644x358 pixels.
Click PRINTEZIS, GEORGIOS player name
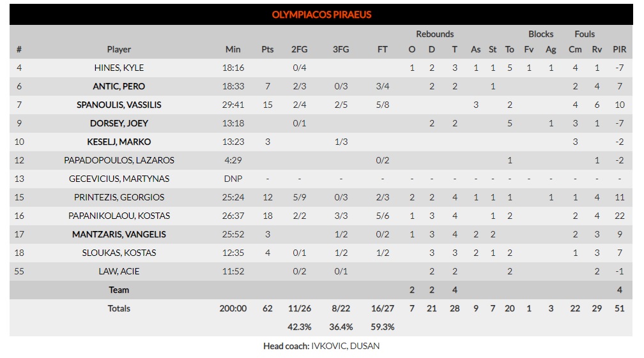click(119, 197)
